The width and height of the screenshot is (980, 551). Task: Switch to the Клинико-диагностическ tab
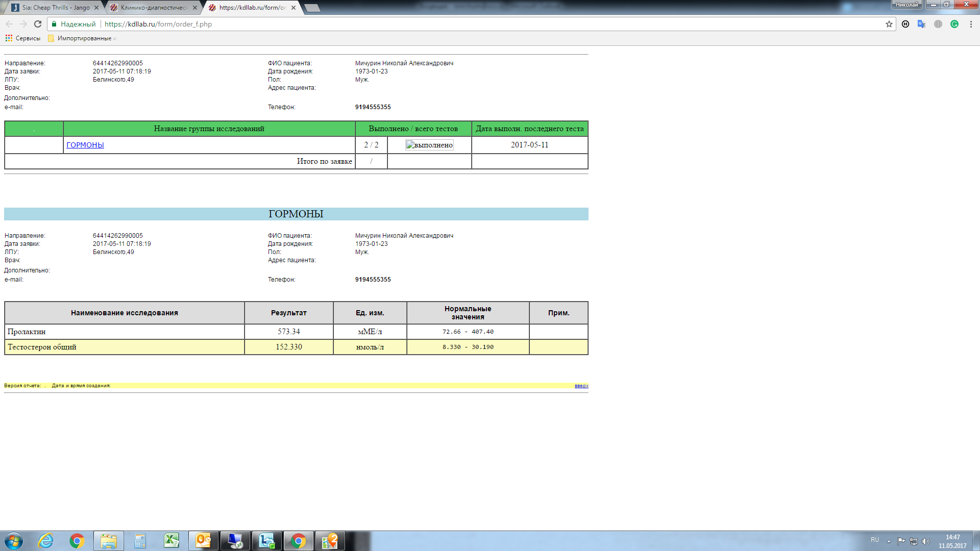tap(153, 8)
